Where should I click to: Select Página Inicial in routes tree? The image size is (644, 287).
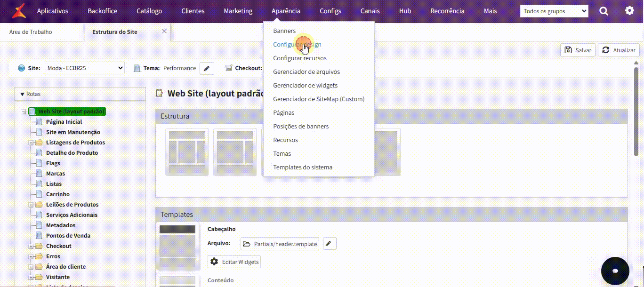pyautogui.click(x=64, y=122)
